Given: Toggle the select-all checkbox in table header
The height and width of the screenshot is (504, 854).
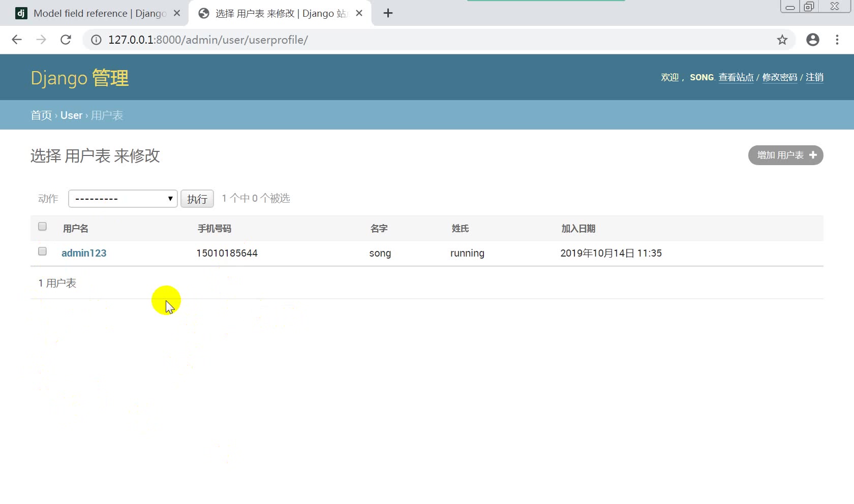Looking at the screenshot, I should point(42,227).
